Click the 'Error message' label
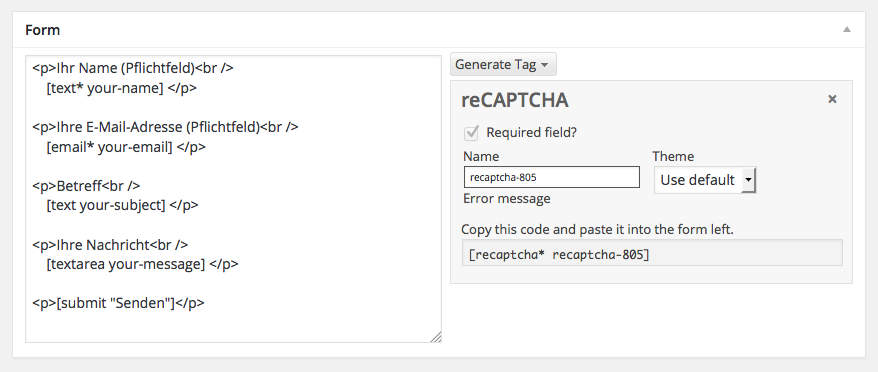 (507, 199)
